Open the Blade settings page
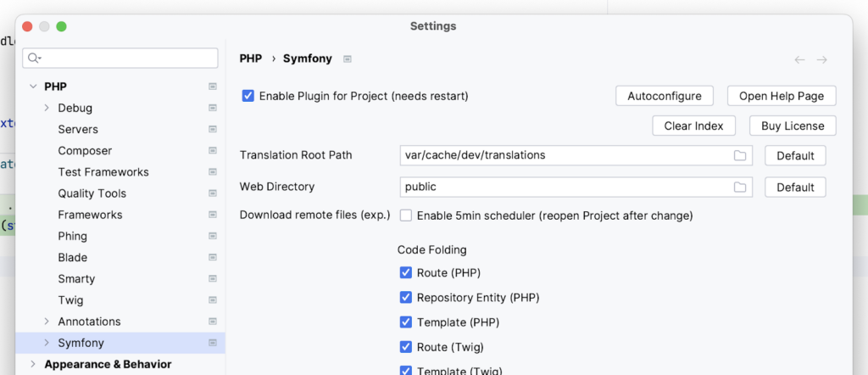The height and width of the screenshot is (375, 868). pos(72,257)
